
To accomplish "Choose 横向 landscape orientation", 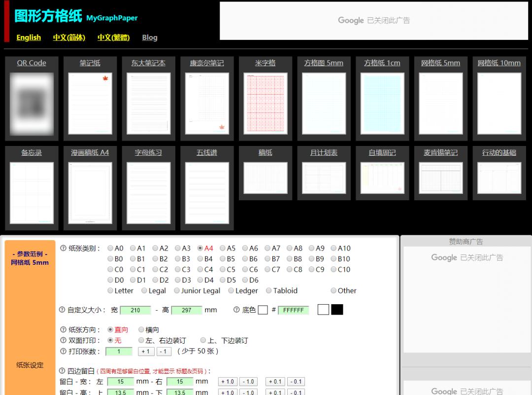I will pos(141,329).
